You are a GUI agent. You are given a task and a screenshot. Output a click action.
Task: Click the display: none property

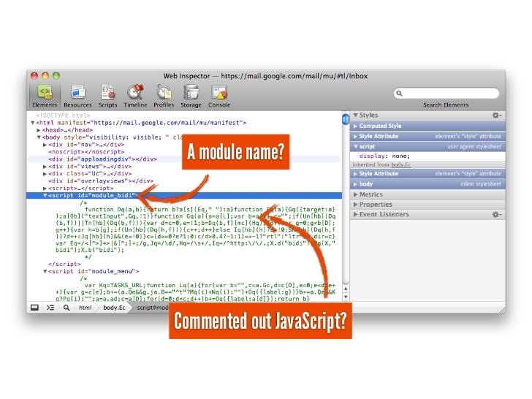coord(384,156)
